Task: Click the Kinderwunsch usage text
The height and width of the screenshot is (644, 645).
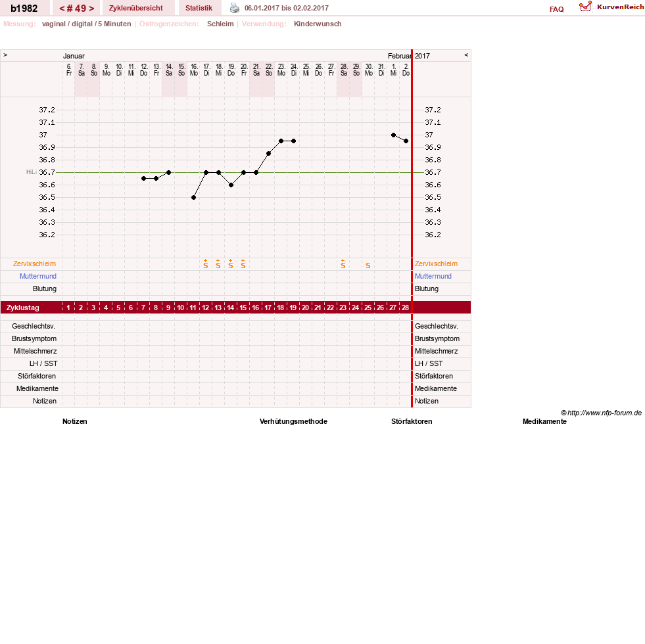Action: click(x=318, y=24)
